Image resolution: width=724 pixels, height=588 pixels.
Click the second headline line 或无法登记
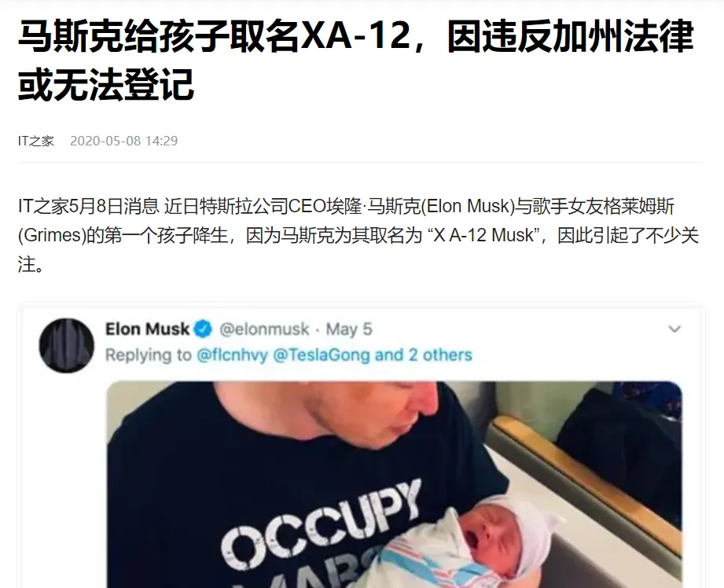pyautogui.click(x=106, y=85)
